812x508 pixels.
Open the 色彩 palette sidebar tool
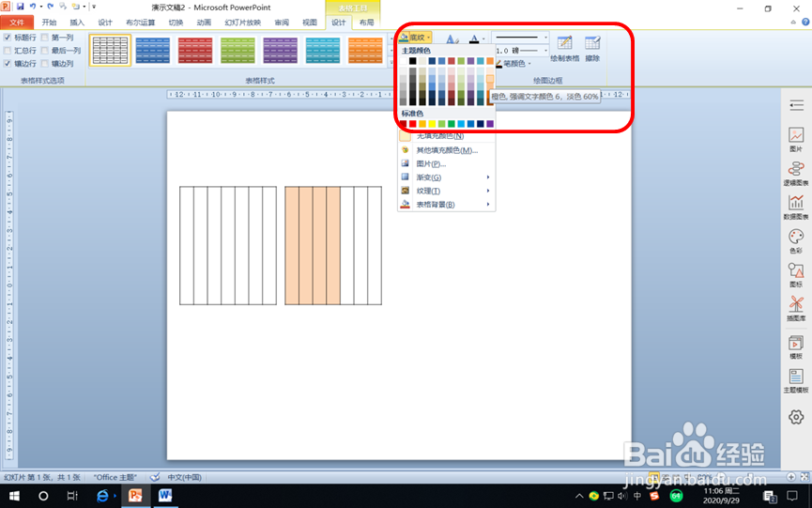click(796, 241)
